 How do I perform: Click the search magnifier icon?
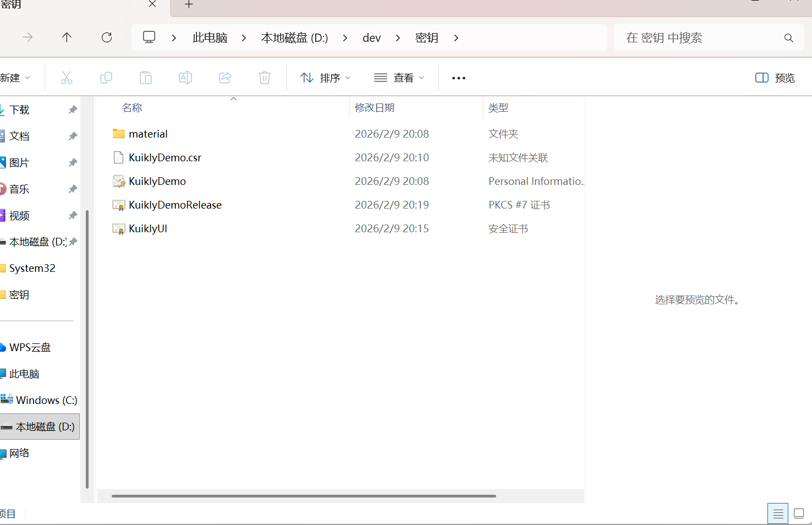tap(789, 38)
